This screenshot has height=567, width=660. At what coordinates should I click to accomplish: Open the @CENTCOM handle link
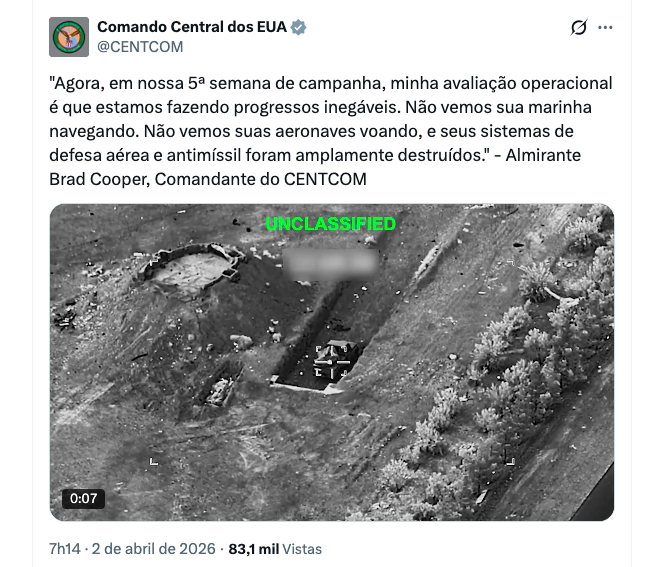140,47
